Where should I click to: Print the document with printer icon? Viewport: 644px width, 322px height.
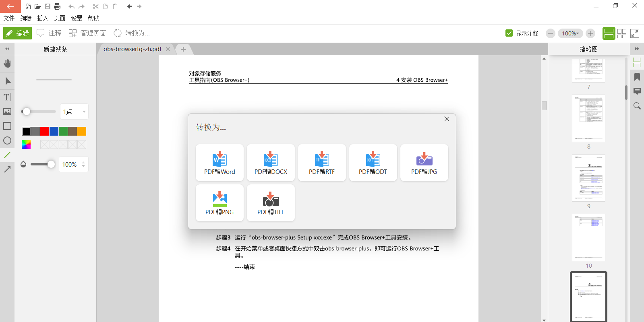[57, 6]
